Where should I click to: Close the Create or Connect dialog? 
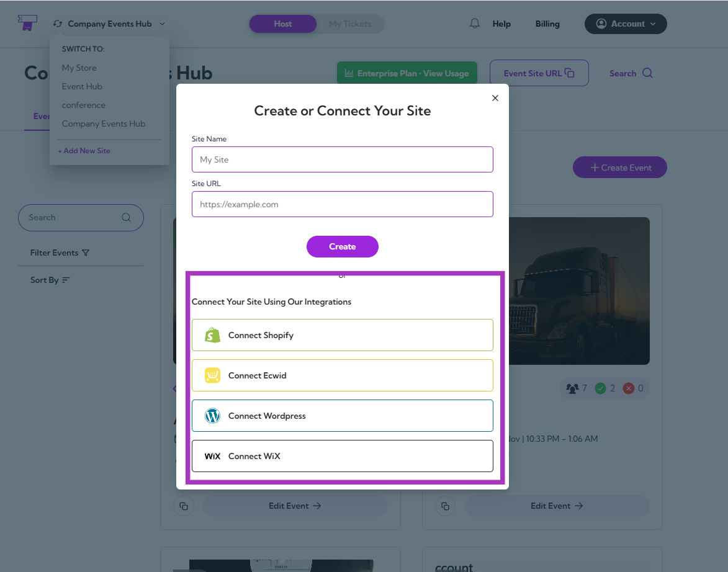(x=495, y=98)
